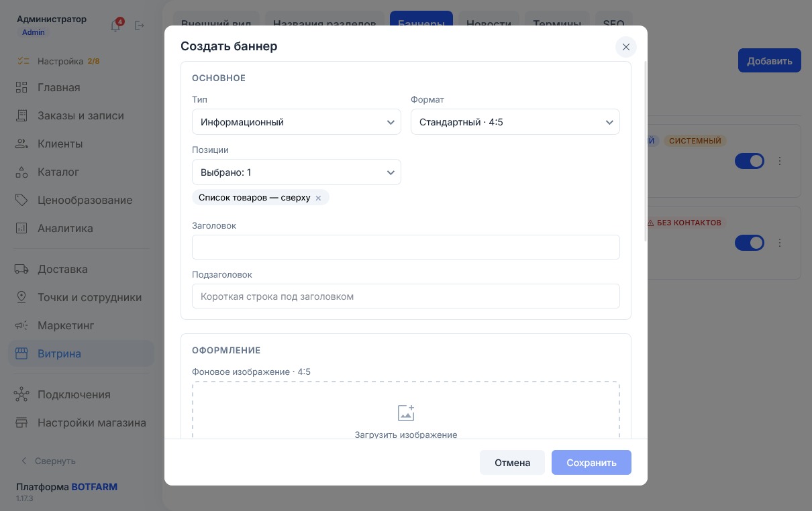Click the dialog's vertical scrollbar

pos(646,152)
